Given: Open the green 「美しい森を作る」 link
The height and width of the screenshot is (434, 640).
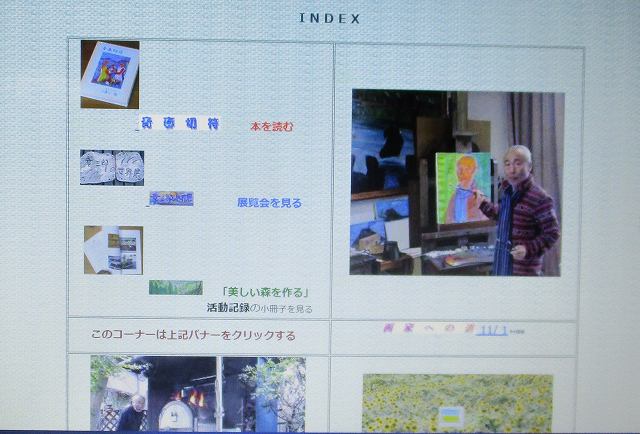Looking at the screenshot, I should point(265,293).
